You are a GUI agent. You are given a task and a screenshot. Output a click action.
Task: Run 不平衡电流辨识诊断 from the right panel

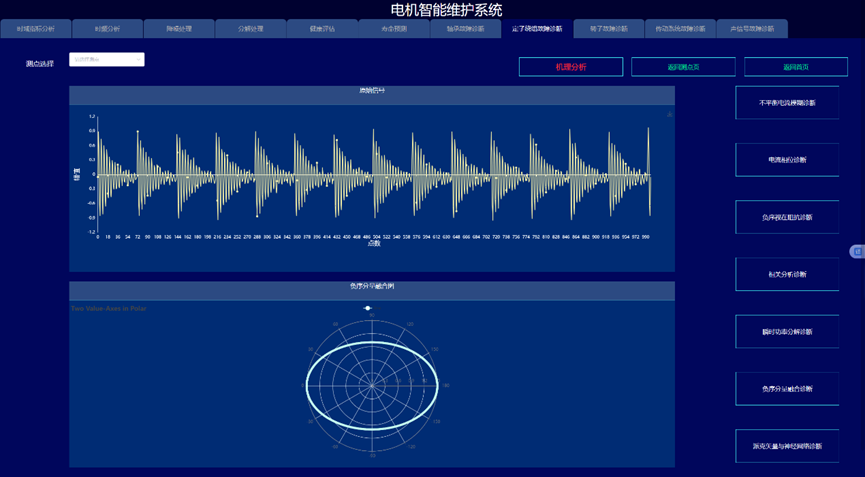pyautogui.click(x=787, y=102)
